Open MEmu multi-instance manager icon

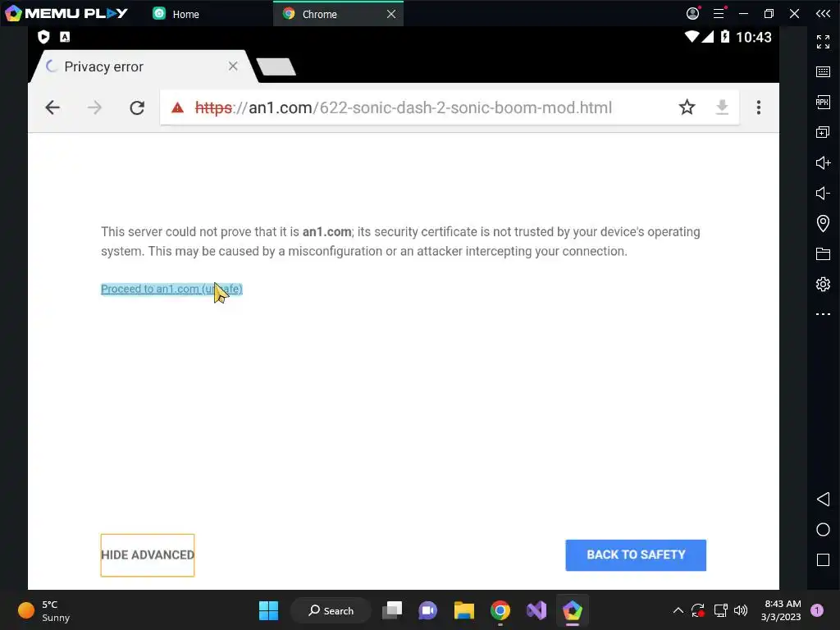pos(823,132)
